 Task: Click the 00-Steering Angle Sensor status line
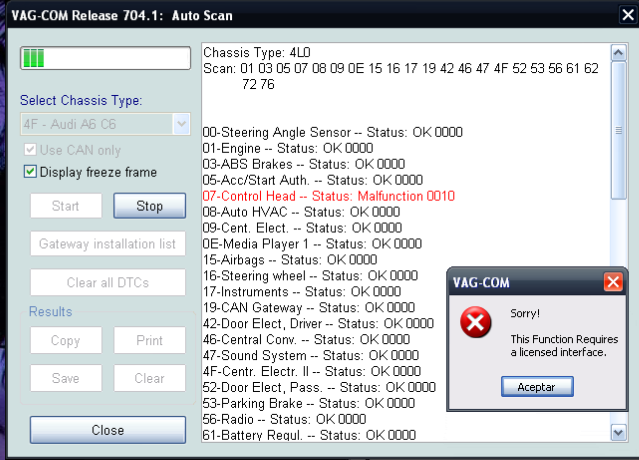click(333, 132)
